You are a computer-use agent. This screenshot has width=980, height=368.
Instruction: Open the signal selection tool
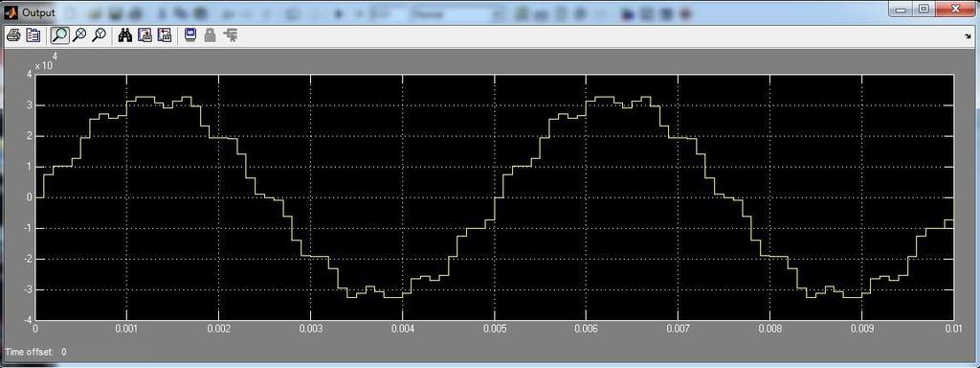pyautogui.click(x=230, y=35)
